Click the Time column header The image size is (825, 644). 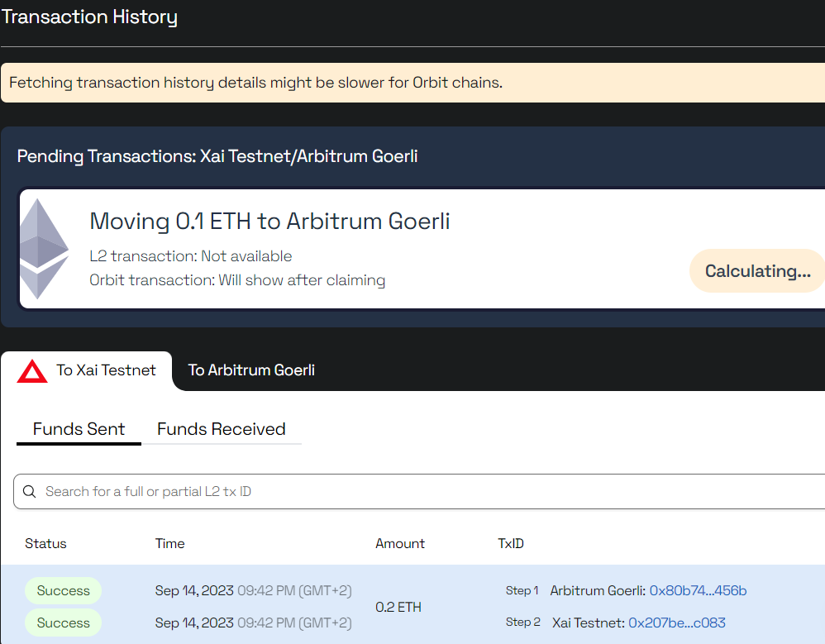point(170,543)
